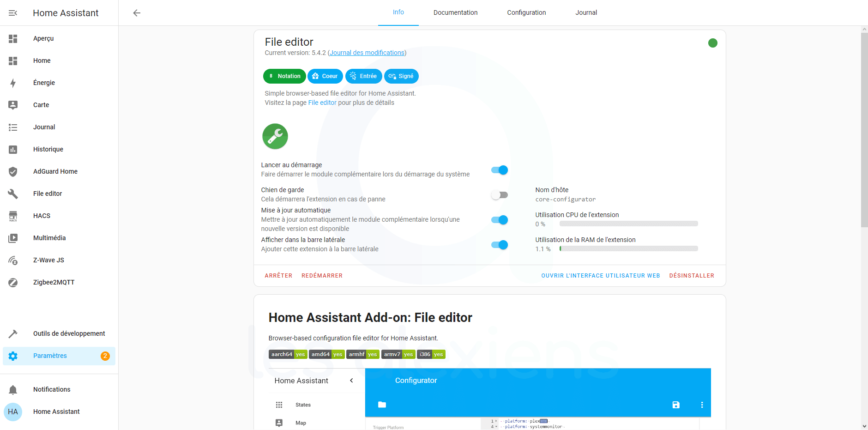The height and width of the screenshot is (430, 868).
Task: Click the green File editor wrench logo
Action: (275, 136)
